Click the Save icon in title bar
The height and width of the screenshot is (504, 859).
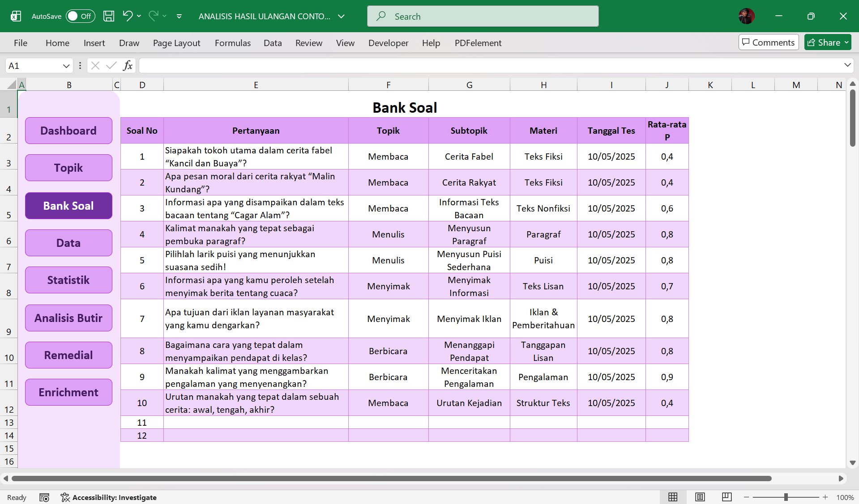pos(109,16)
